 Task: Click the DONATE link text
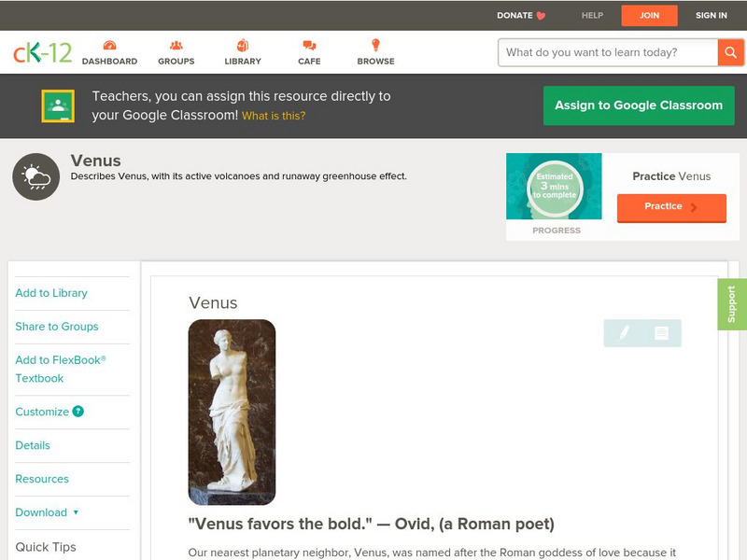pyautogui.click(x=514, y=16)
